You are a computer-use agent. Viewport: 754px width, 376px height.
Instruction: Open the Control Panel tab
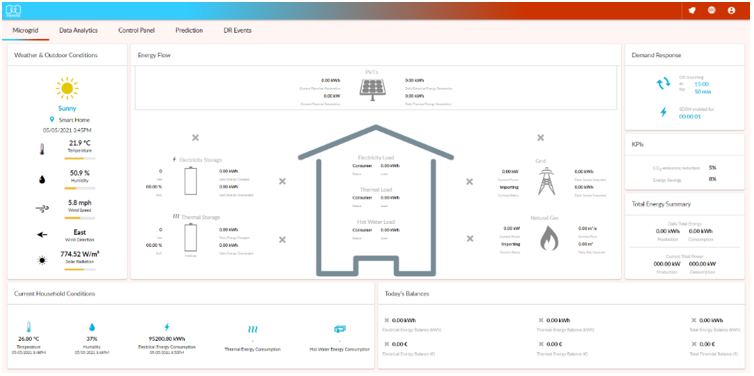pos(137,30)
